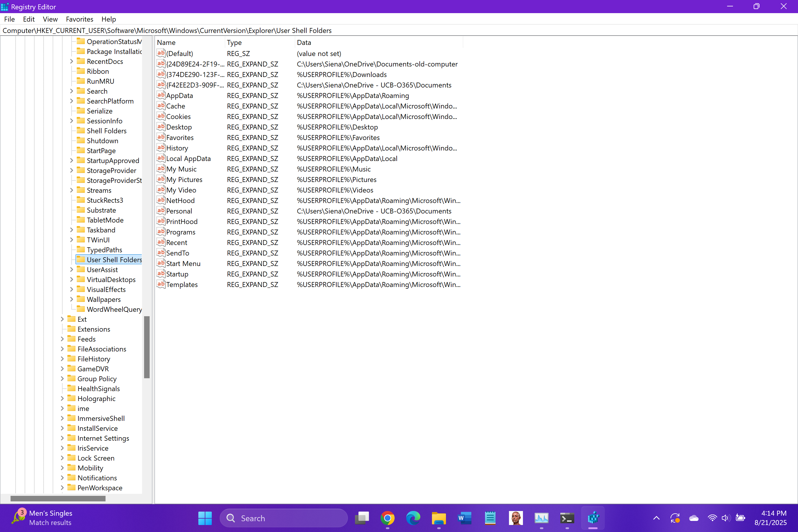
Task: Click the folder icon next to Wallpapers
Action: pos(80,299)
